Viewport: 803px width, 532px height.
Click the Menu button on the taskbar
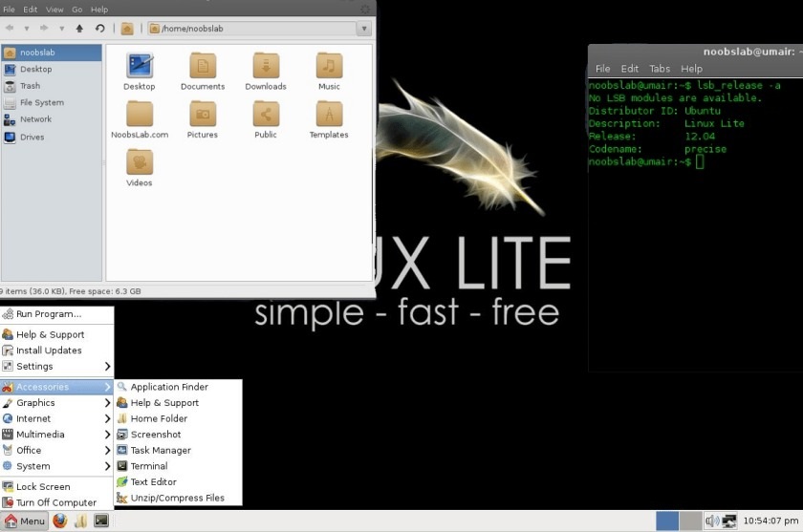[25, 521]
